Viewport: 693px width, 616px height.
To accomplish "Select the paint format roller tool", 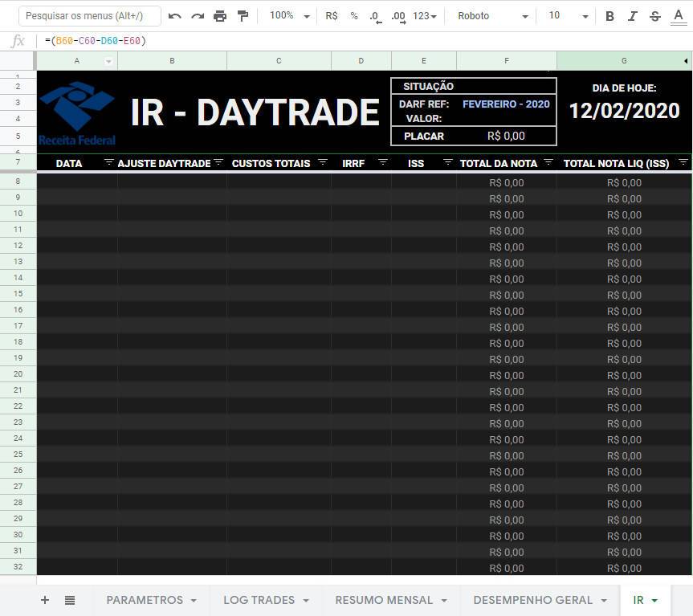I will click(243, 16).
